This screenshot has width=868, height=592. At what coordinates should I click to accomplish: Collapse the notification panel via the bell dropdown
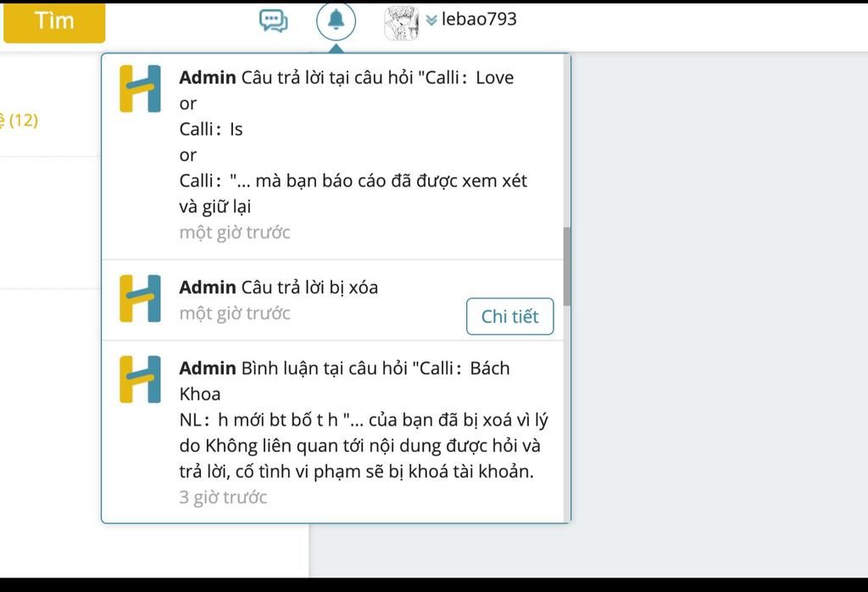pos(336,19)
